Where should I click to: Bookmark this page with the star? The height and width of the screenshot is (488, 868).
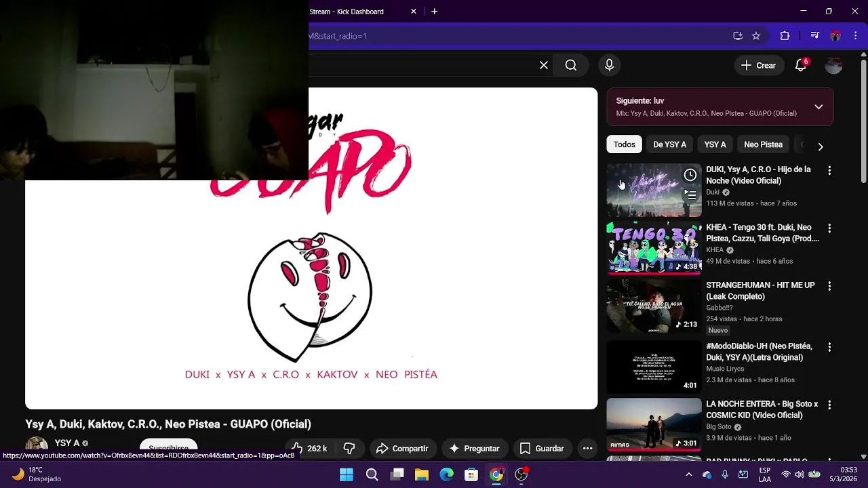pyautogui.click(x=756, y=36)
